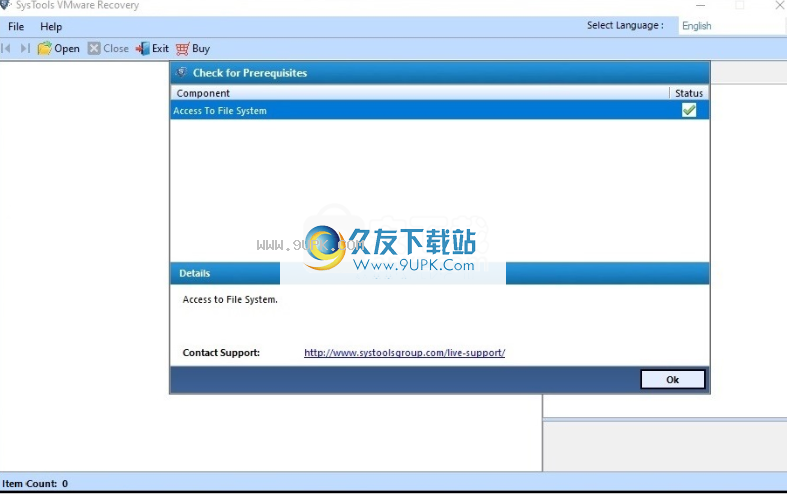Click the Component column header
Viewport: 787px width, 496px height.
coord(420,93)
